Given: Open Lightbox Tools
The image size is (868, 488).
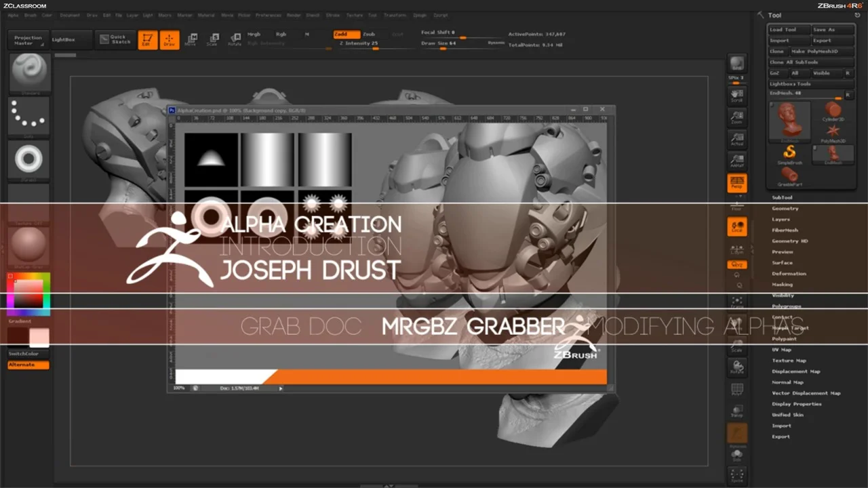Looking at the screenshot, I should coord(810,84).
